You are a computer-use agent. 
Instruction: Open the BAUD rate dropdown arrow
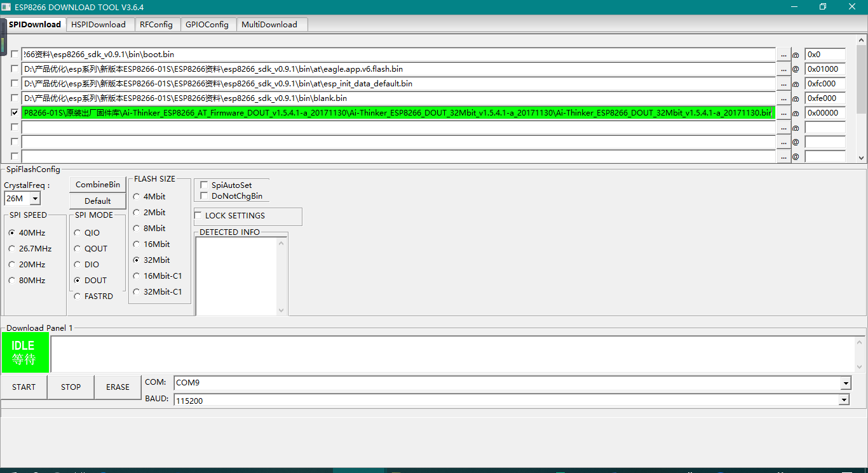click(845, 400)
